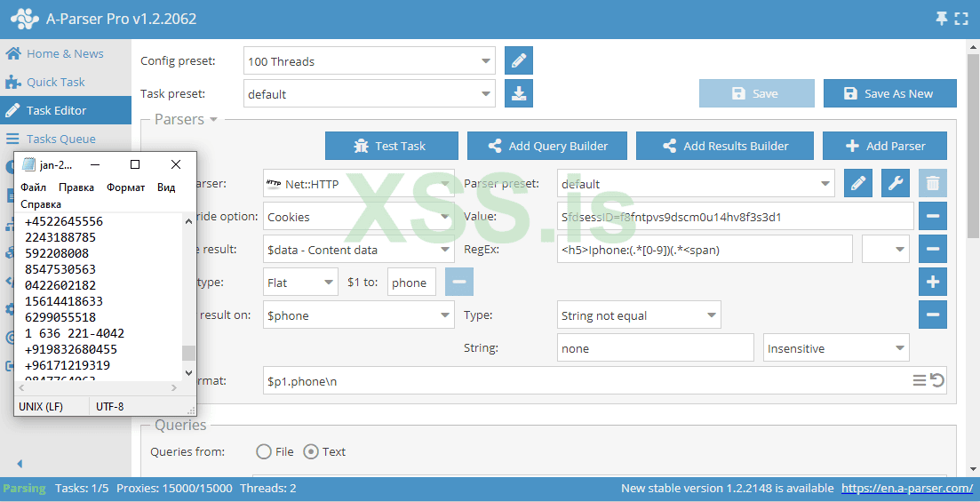Click Add Results Builder button
Viewport: 980px width, 502px height.
point(725,146)
